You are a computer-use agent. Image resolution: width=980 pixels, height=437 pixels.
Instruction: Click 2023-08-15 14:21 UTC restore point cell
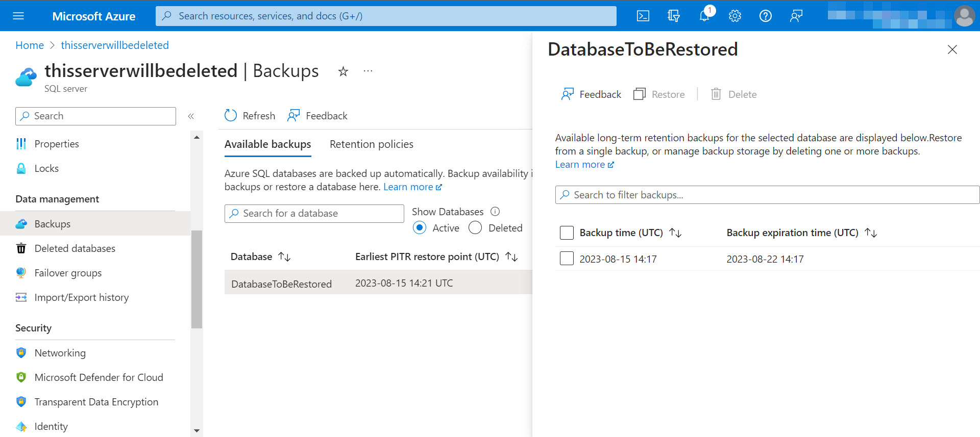(404, 283)
